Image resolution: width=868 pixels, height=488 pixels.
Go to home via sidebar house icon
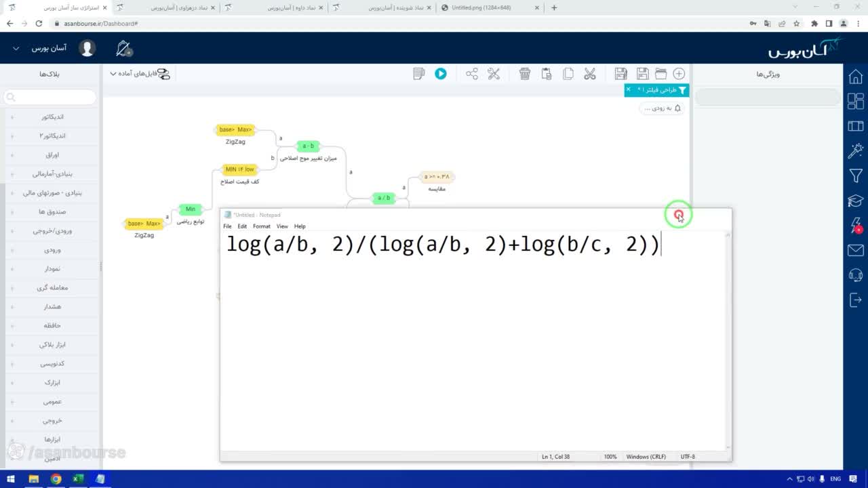click(856, 77)
